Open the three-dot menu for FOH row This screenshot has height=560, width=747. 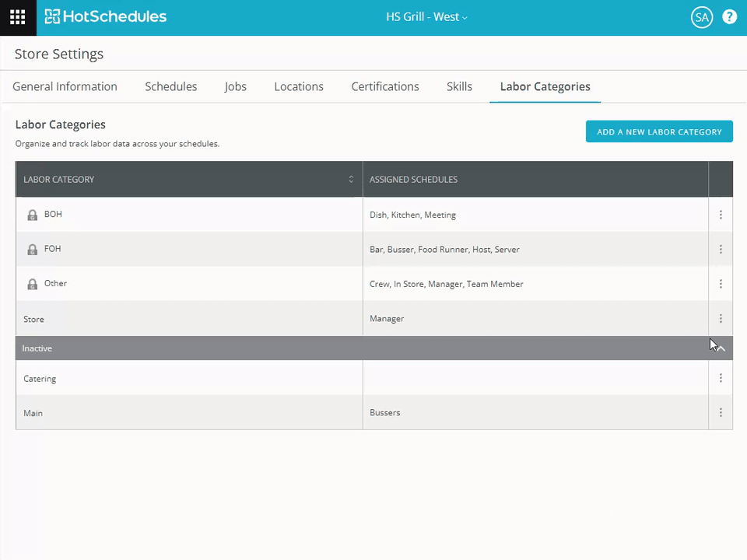coord(721,249)
